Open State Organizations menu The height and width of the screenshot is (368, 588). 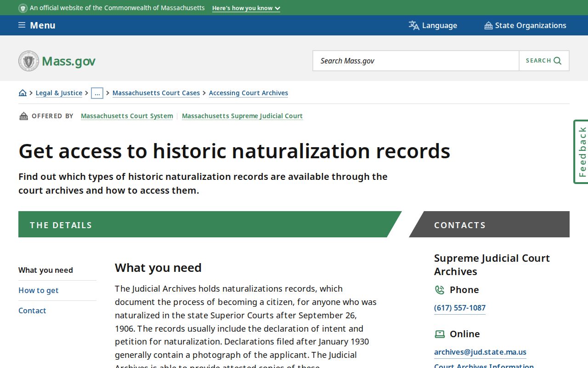[x=526, y=25]
